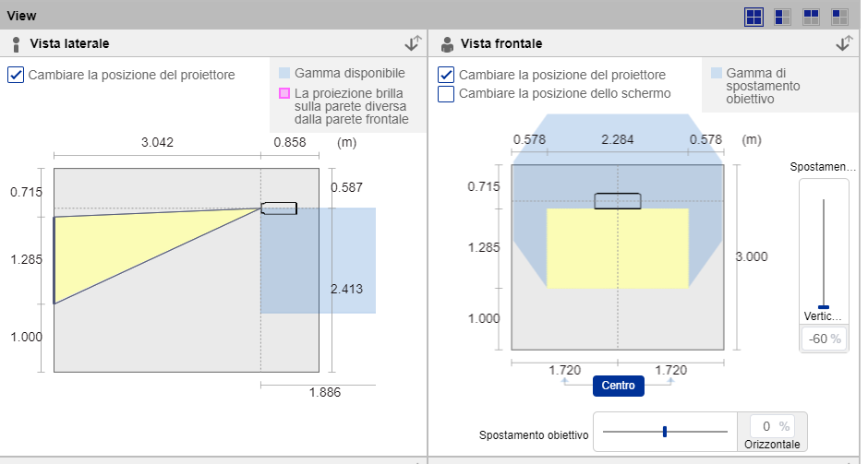Enable Cambiare la posizione dello schermo

click(x=446, y=93)
